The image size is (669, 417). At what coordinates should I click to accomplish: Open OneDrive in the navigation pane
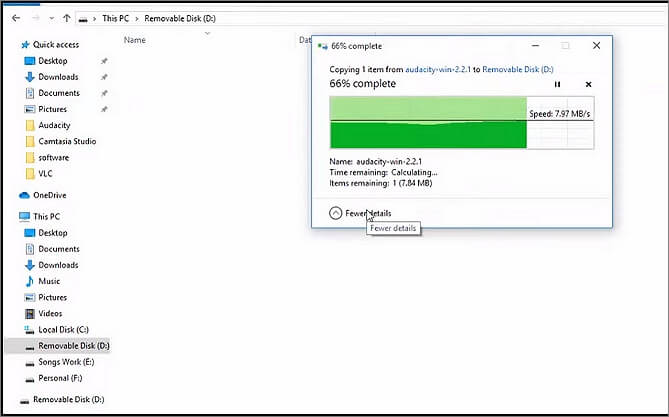click(x=50, y=195)
